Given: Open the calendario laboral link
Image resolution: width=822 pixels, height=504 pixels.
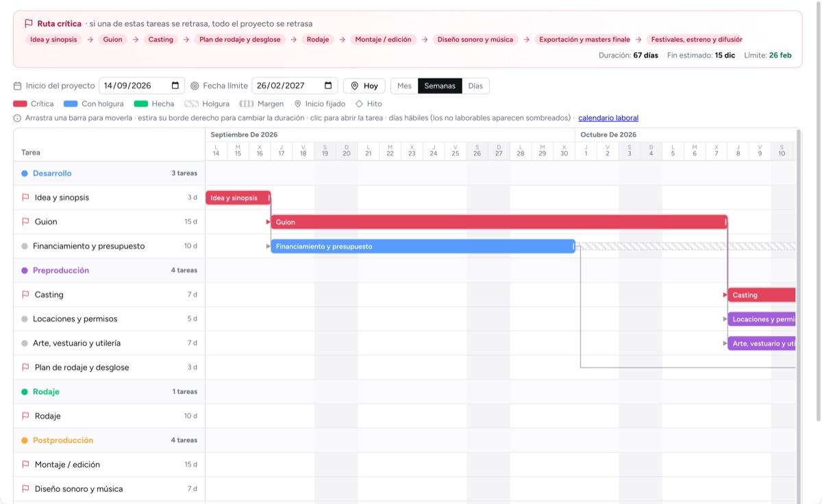Looking at the screenshot, I should tap(608, 118).
